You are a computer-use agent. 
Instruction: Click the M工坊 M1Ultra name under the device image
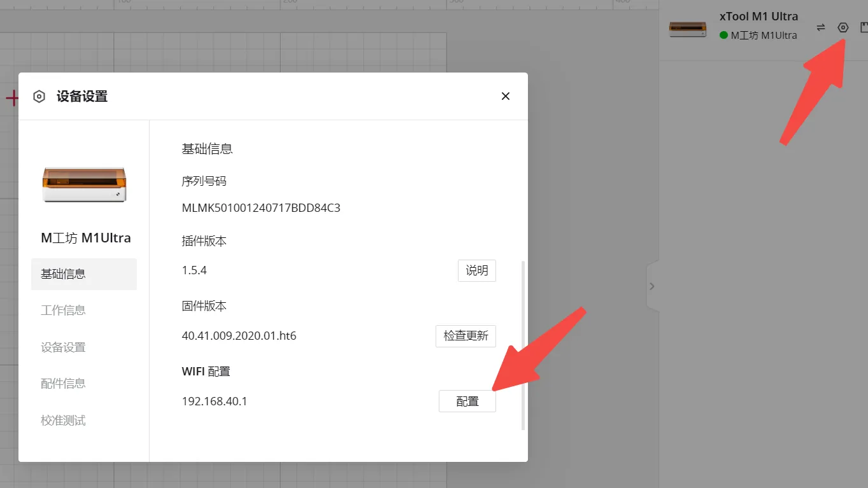tap(86, 238)
